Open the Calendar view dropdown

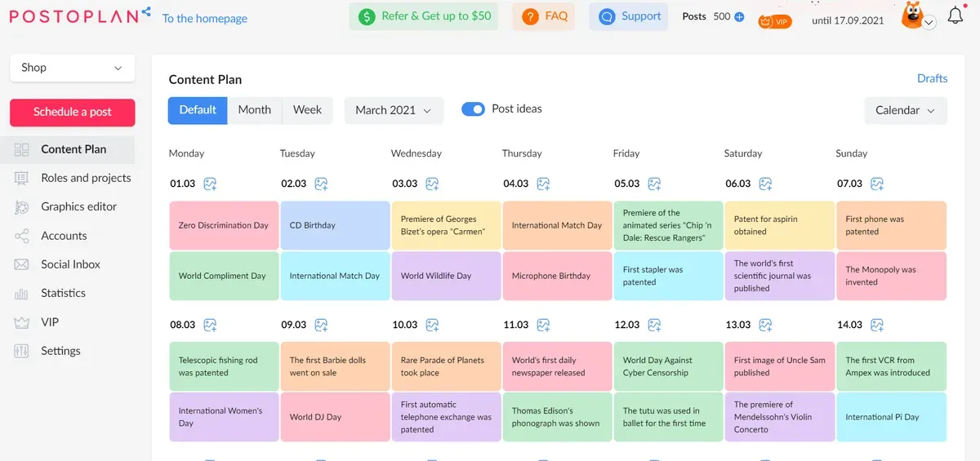[905, 110]
